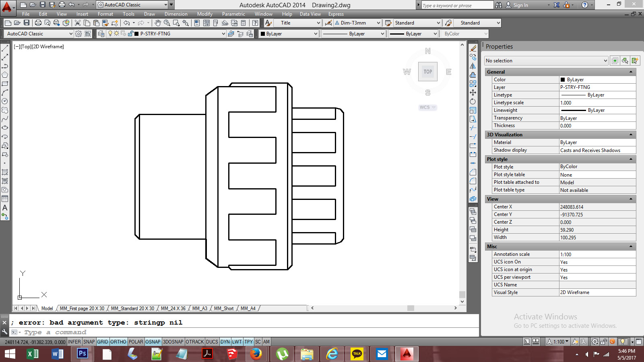644x362 pixels.
Task: Toggle ORTHO mode in the status bar
Action: (x=118, y=342)
